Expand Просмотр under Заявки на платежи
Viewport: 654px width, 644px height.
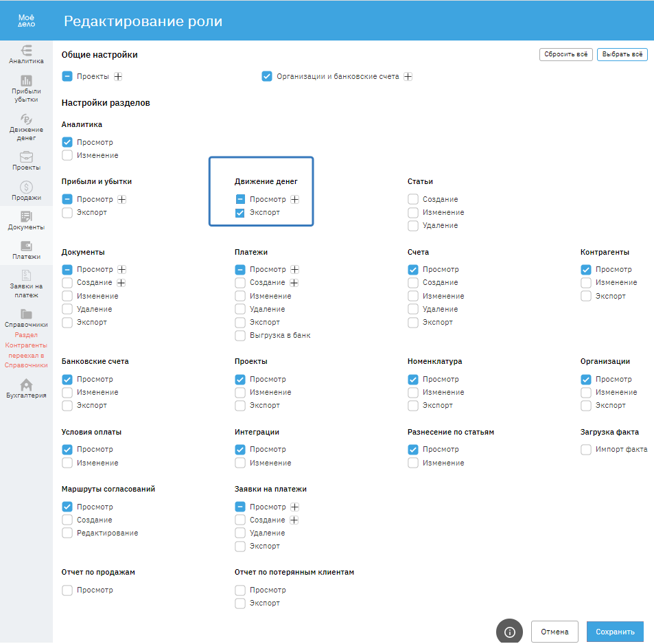295,507
